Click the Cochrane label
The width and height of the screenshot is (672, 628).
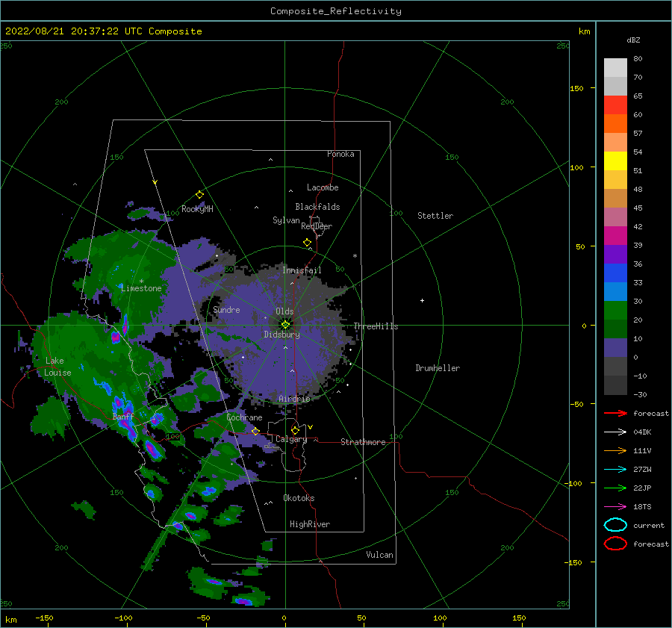244,417
